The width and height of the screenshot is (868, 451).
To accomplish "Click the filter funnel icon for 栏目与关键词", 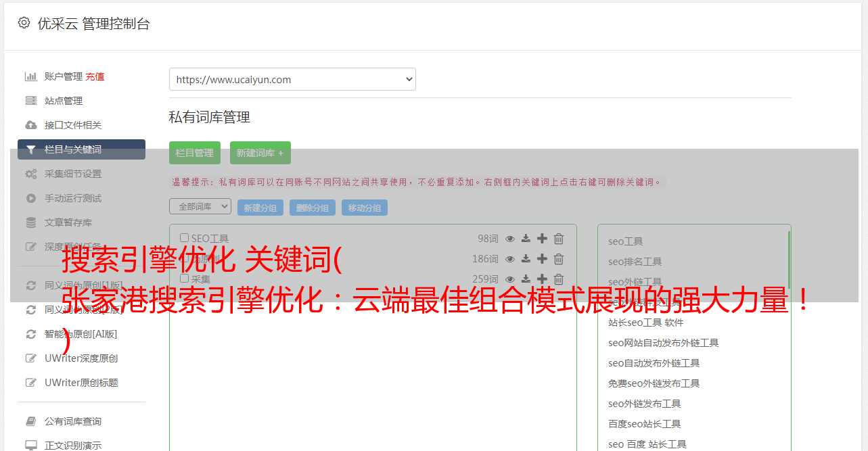I will click(30, 149).
